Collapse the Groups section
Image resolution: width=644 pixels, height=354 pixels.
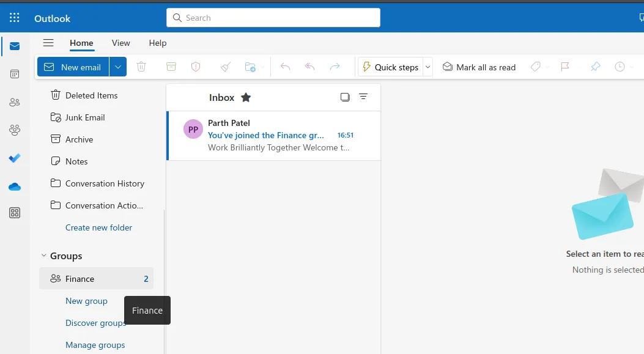coord(43,256)
